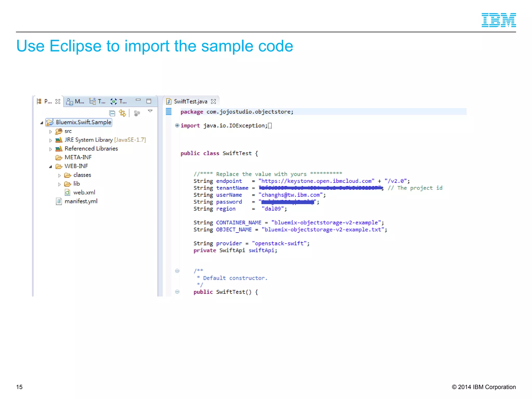The height and width of the screenshot is (399, 532).
Task: Select the classes folder
Action: click(x=78, y=175)
